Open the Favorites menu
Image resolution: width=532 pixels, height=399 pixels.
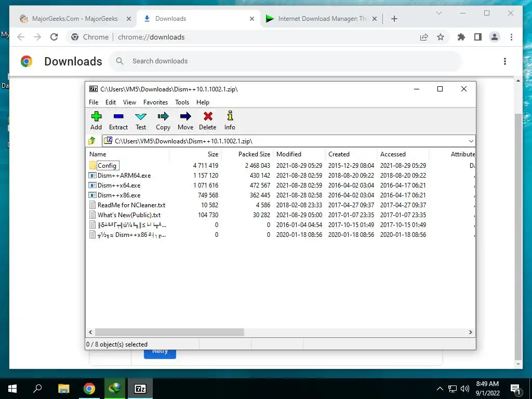tap(155, 102)
